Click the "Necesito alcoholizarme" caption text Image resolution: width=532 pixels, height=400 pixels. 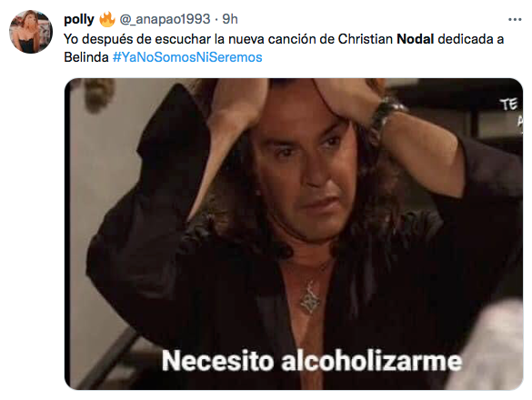click(312, 361)
